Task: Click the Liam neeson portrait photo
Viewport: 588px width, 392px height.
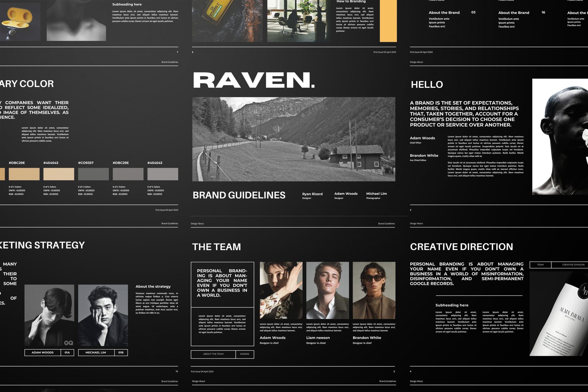Action: (x=328, y=290)
